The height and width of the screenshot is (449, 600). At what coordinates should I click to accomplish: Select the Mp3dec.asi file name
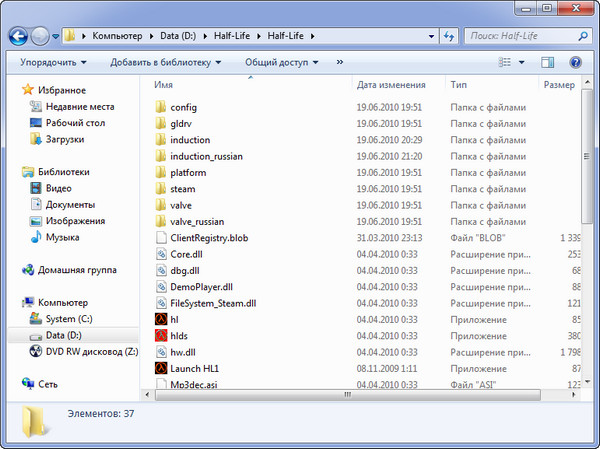(194, 384)
